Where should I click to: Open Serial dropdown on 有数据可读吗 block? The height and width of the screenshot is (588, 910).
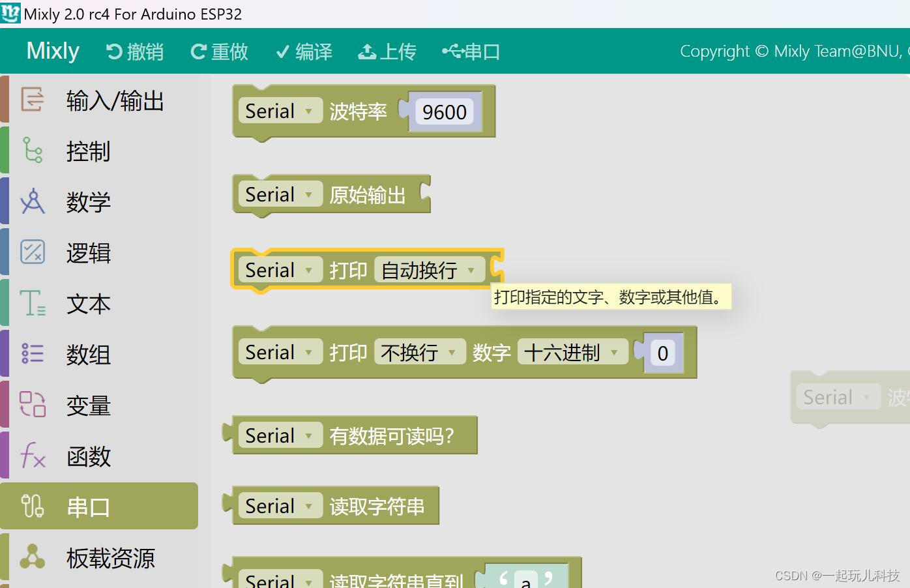tap(280, 435)
